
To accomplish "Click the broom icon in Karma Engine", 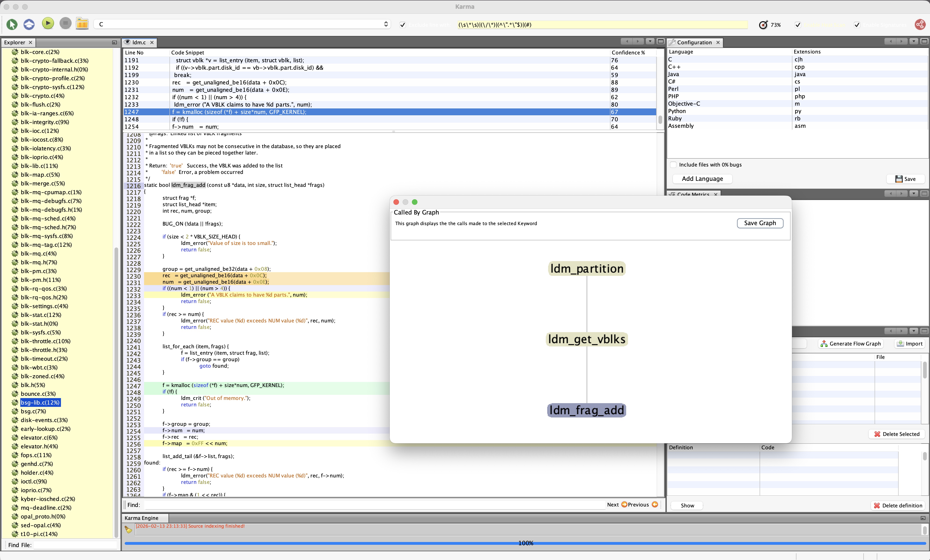I will point(128,530).
